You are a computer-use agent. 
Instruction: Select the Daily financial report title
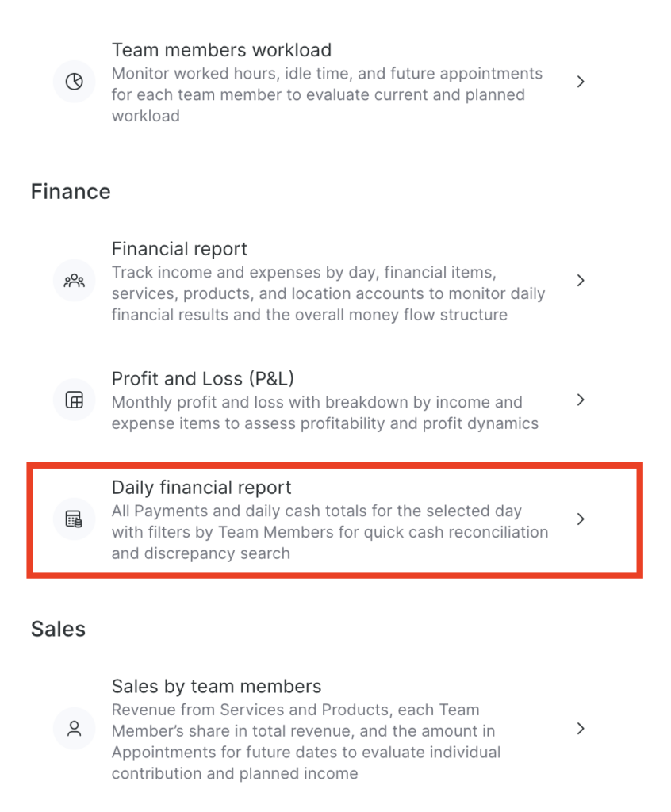[201, 488]
